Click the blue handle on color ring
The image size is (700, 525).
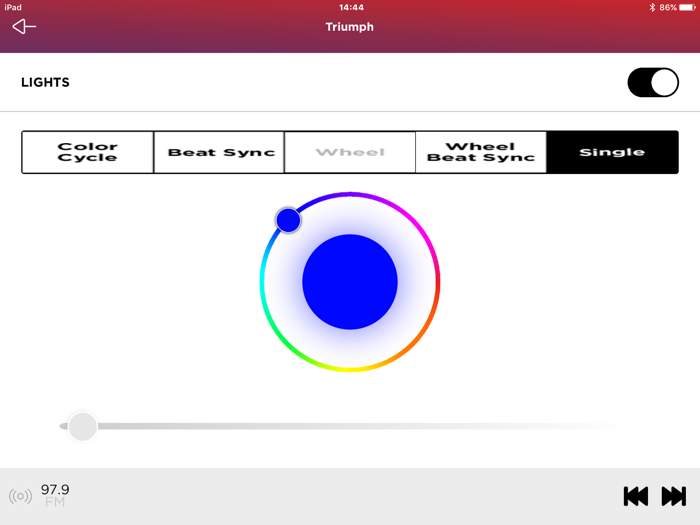[288, 220]
